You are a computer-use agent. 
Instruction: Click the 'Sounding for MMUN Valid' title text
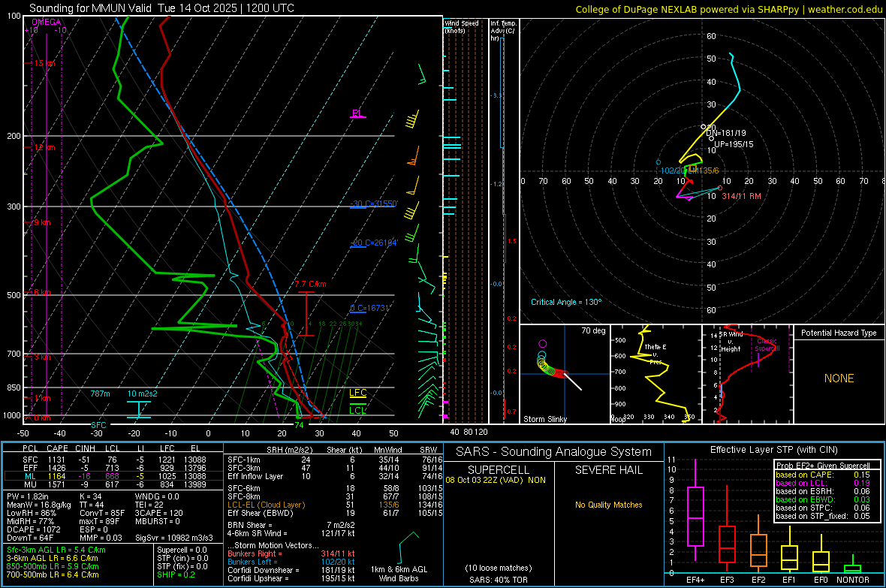(90, 8)
